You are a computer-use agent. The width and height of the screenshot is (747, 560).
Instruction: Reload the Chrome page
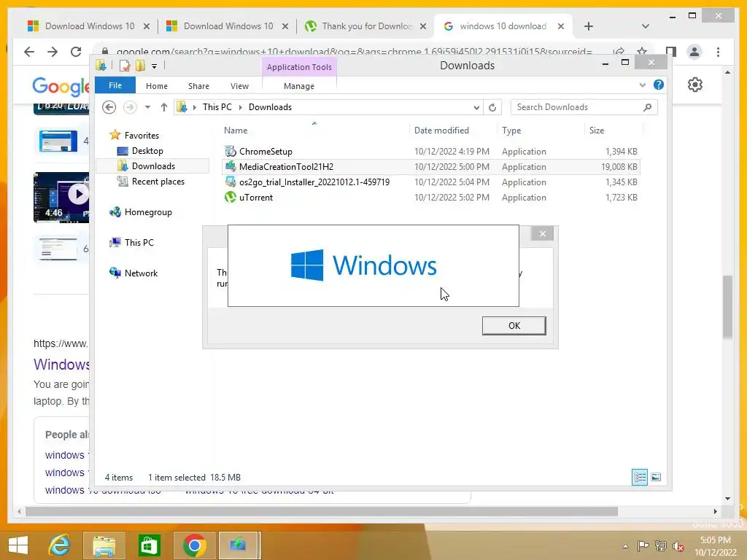pos(76,52)
